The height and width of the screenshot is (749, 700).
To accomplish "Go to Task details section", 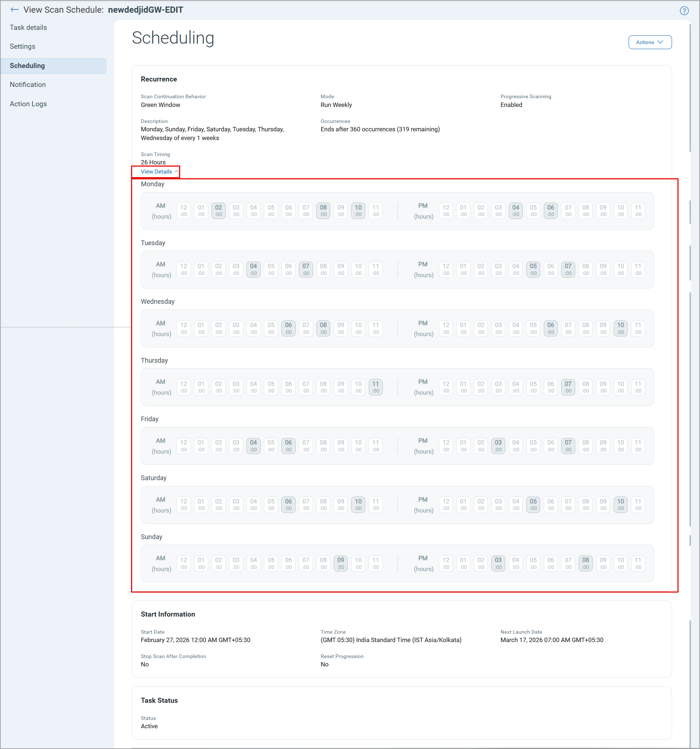I will pyautogui.click(x=28, y=27).
